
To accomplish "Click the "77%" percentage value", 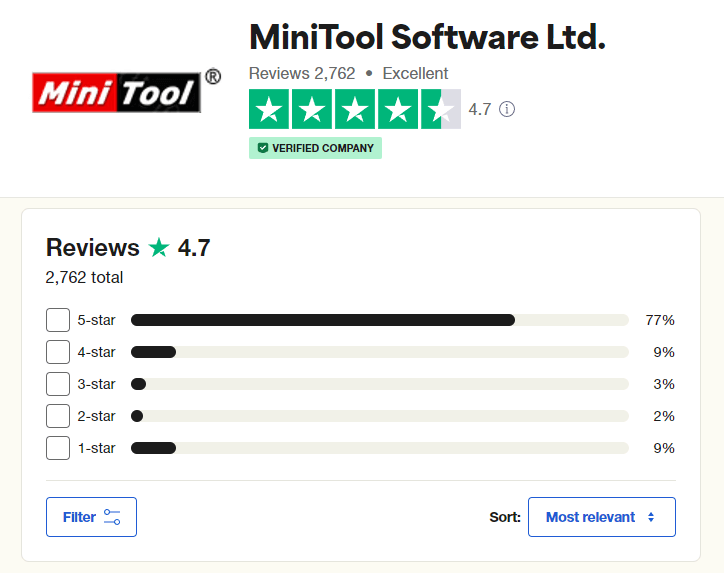I will point(660,320).
